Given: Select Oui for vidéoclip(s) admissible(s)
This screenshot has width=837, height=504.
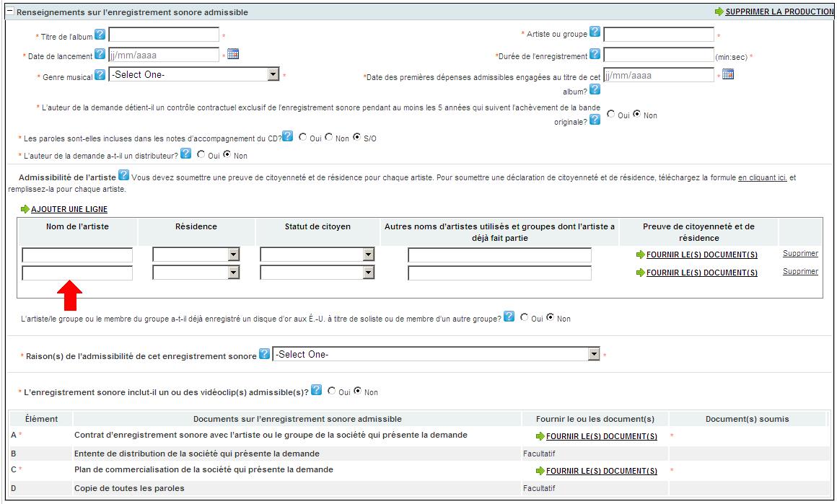Looking at the screenshot, I should tap(331, 391).
